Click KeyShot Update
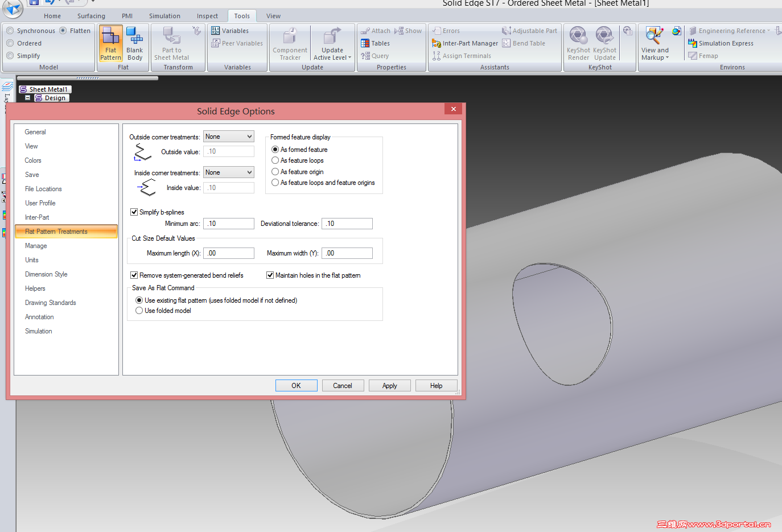This screenshot has height=532, width=782. pyautogui.click(x=604, y=43)
